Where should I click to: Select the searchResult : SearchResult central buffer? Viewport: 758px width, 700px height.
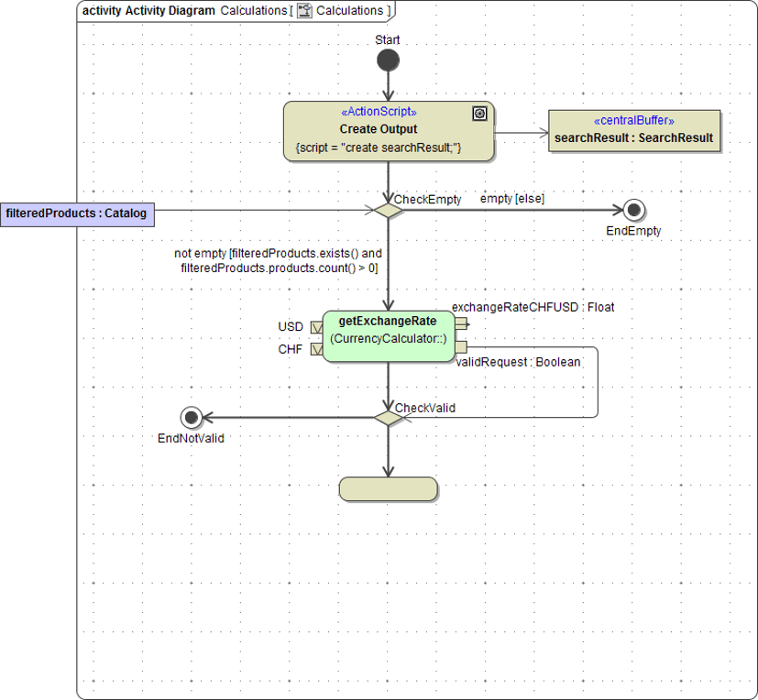634,131
